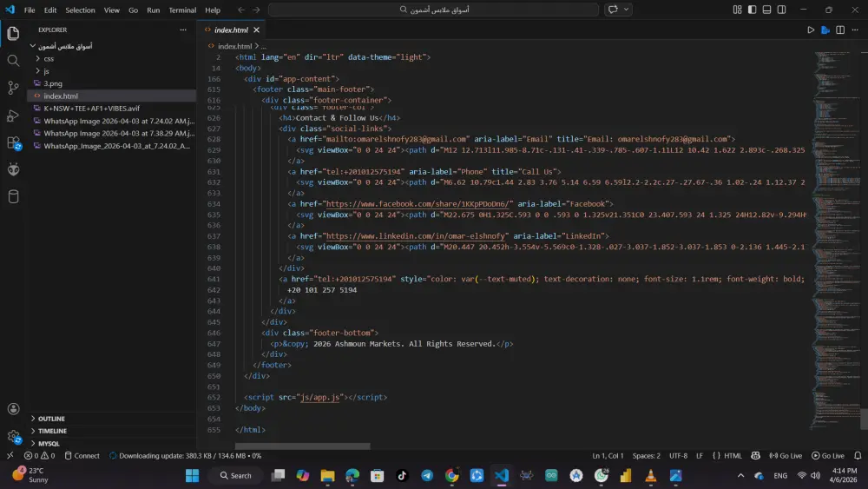Screen dimensions: 868x489
Task: Go back with the navigation arrow
Action: pos(241,10)
